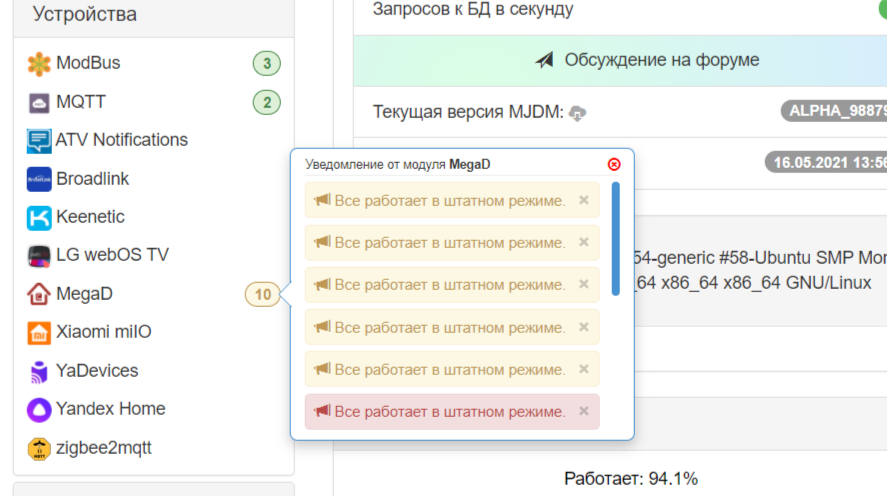Open the MegaD module
887x496 pixels.
[x=84, y=294]
